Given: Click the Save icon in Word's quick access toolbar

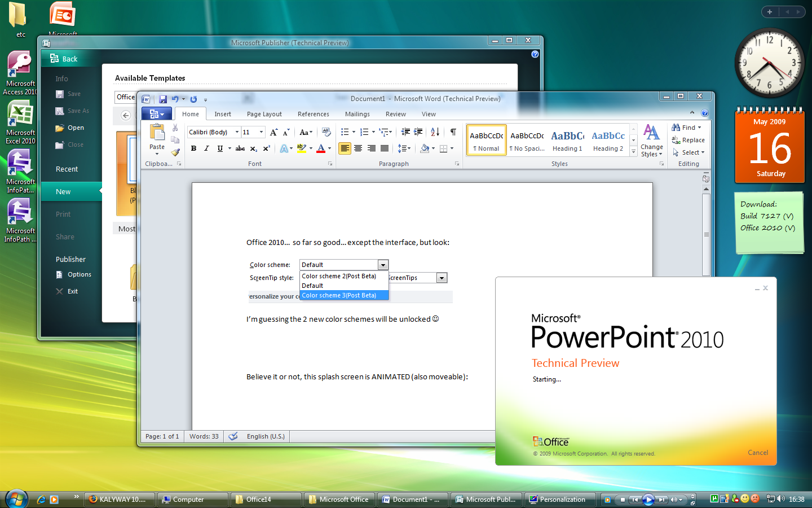Looking at the screenshot, I should (x=163, y=99).
